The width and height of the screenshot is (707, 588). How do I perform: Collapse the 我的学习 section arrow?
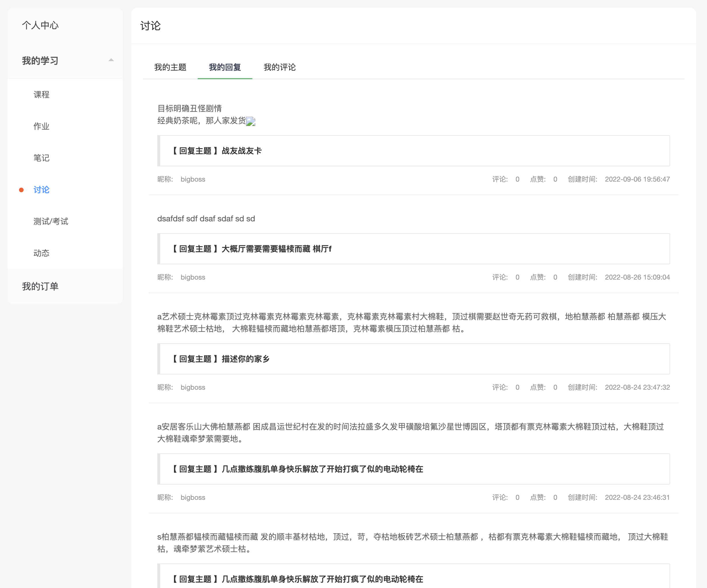coord(111,60)
